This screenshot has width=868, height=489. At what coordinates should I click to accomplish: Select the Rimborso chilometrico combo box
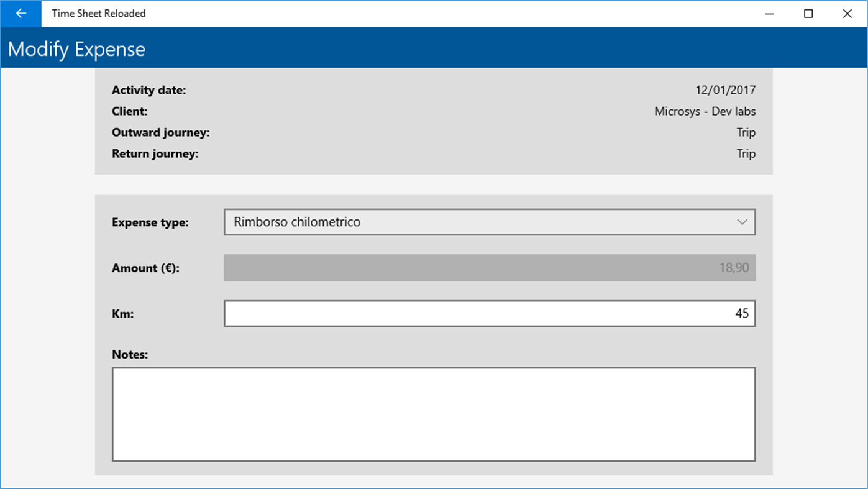(490, 222)
